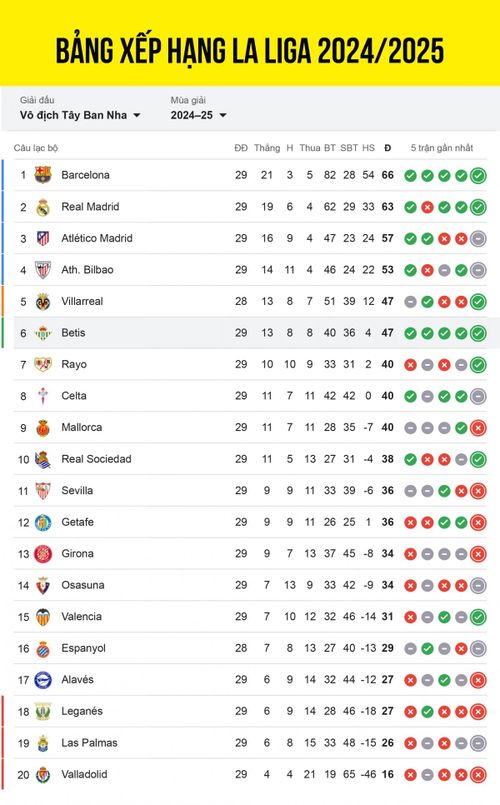Click the Girona club crest
Viewport: 500px width, 805px height.
click(x=43, y=554)
